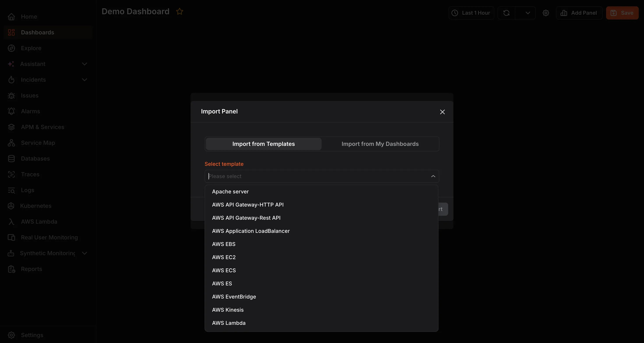Favorite Demo Dashboard with the star icon
644x343 pixels.
click(x=179, y=12)
